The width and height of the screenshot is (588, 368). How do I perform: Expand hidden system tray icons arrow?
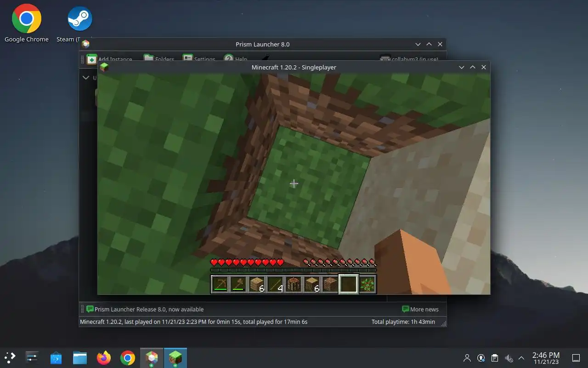521,358
